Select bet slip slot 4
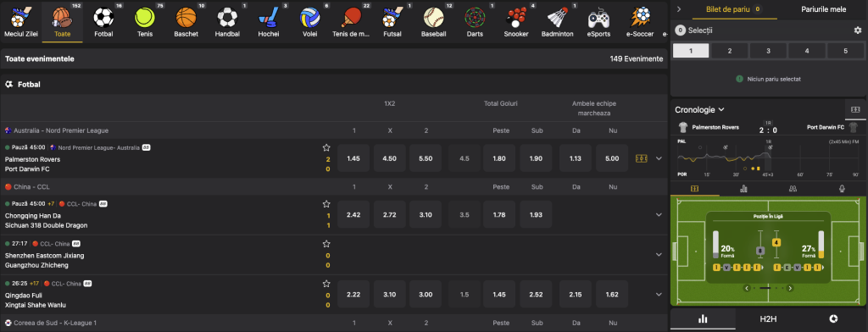This screenshot has height=332, width=868. click(807, 51)
